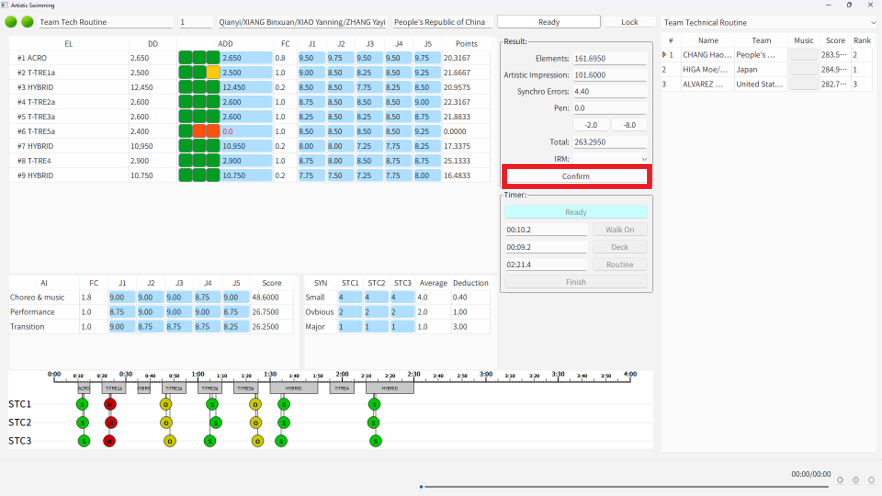Image resolution: width=882 pixels, height=496 pixels.
Task: Click STC2 yellow O marker under T-TRE5a block
Action: click(x=255, y=422)
